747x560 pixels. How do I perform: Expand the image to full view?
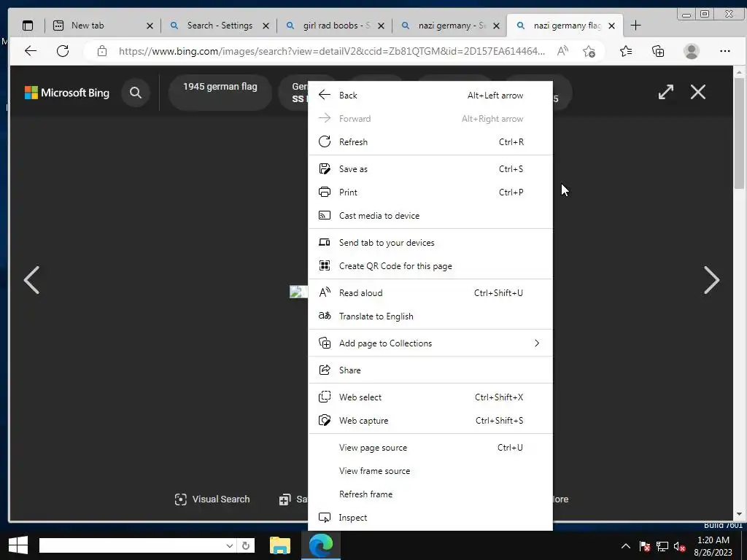(x=666, y=92)
